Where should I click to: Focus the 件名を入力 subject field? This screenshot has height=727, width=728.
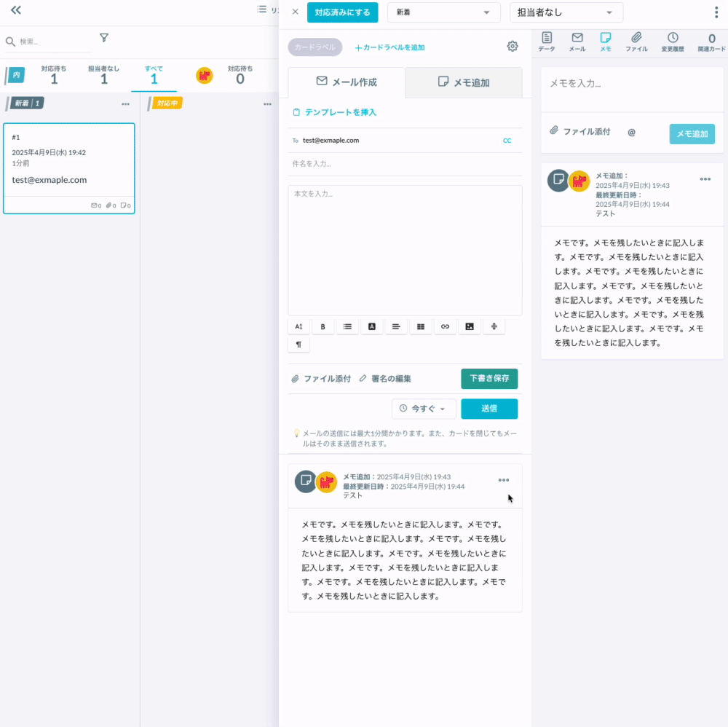pos(405,164)
